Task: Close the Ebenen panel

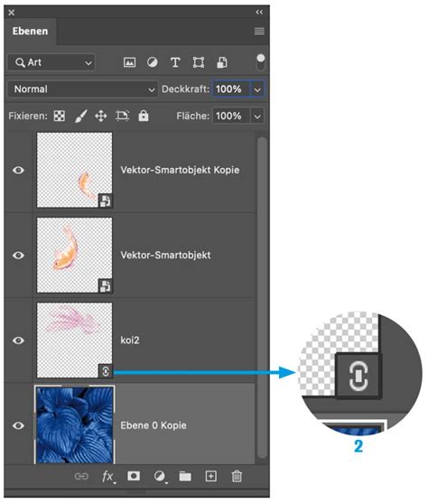Action: point(11,13)
